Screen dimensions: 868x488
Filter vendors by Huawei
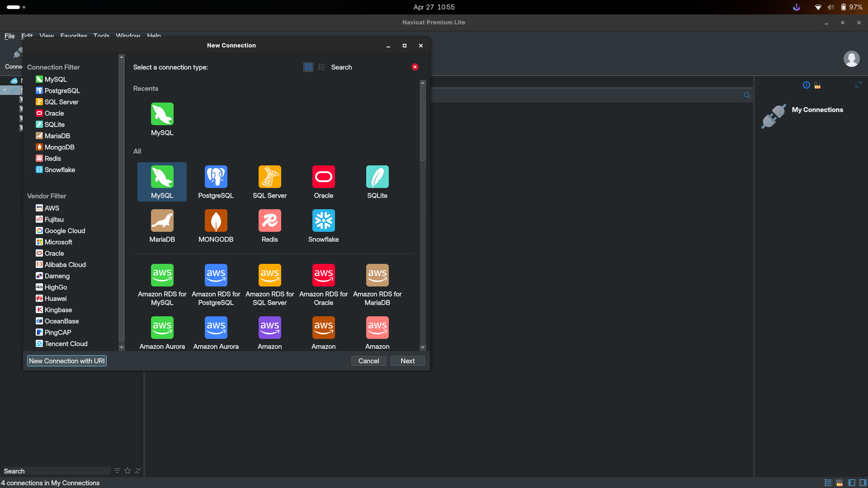[51, 299]
